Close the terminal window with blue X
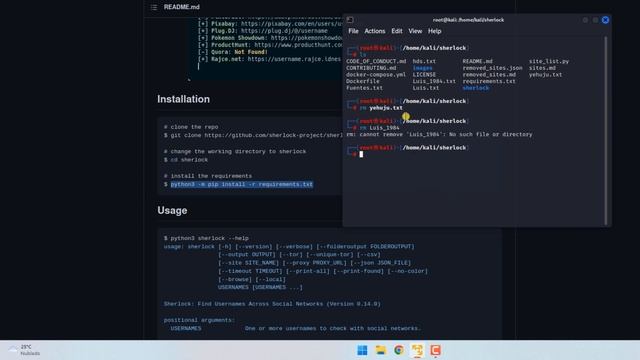640x360 pixels. pos(605,20)
